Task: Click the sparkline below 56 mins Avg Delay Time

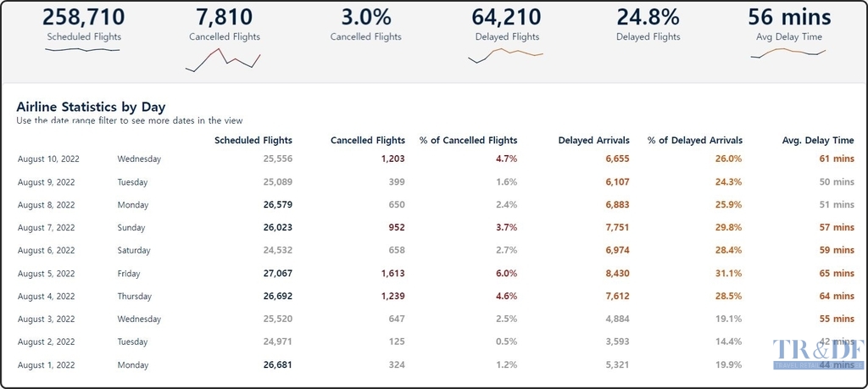Action: pyautogui.click(x=787, y=53)
